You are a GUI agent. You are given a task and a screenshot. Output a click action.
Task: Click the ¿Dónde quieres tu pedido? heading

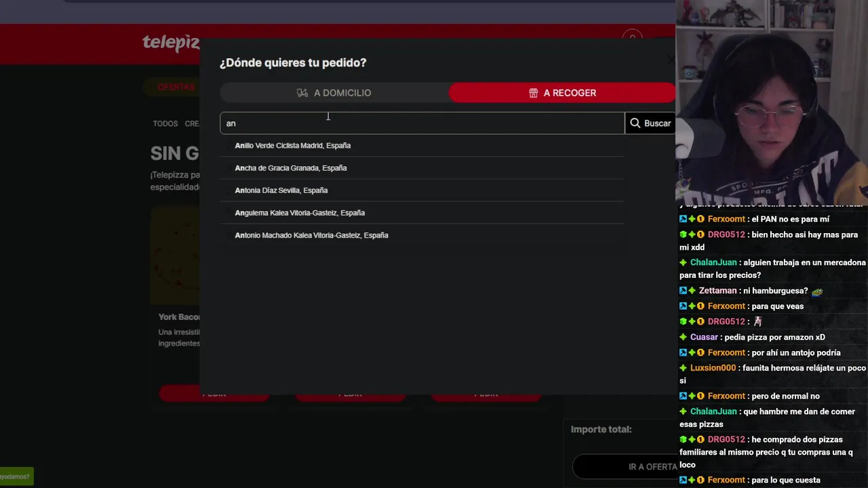click(x=293, y=62)
